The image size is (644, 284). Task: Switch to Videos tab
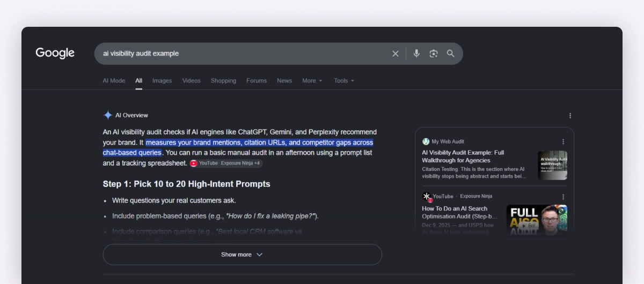click(x=191, y=80)
